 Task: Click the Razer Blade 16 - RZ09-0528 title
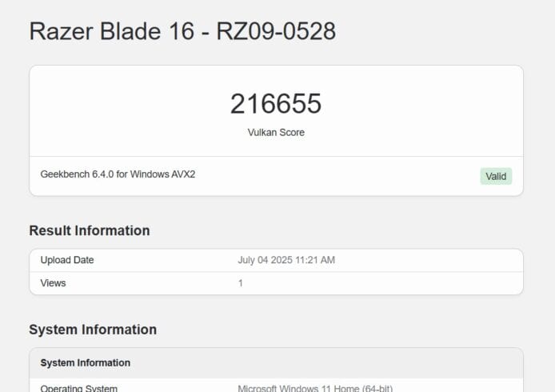pos(182,31)
